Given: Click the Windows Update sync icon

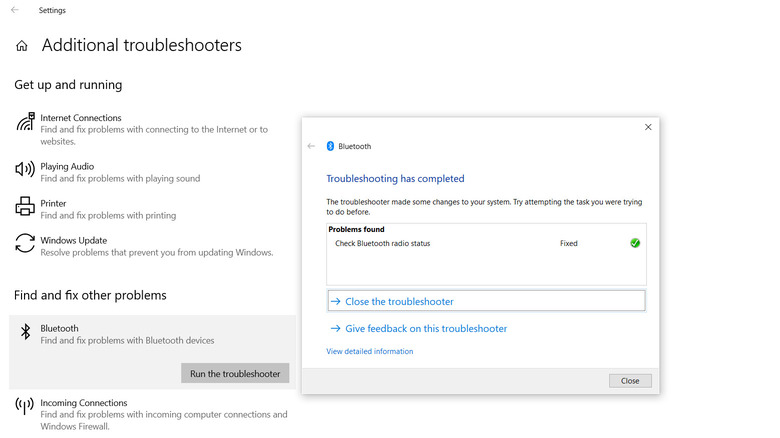Looking at the screenshot, I should (x=25, y=244).
